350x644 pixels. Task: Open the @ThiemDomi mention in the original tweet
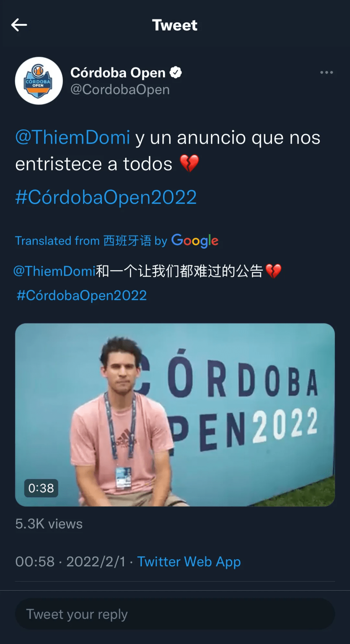coord(73,137)
